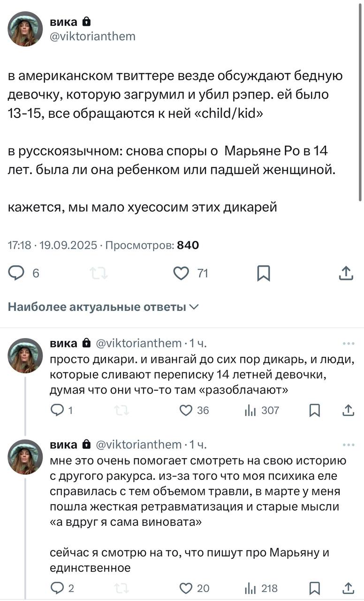364x601 pixels.
Task: Share the first reply
Action: pos(348,410)
